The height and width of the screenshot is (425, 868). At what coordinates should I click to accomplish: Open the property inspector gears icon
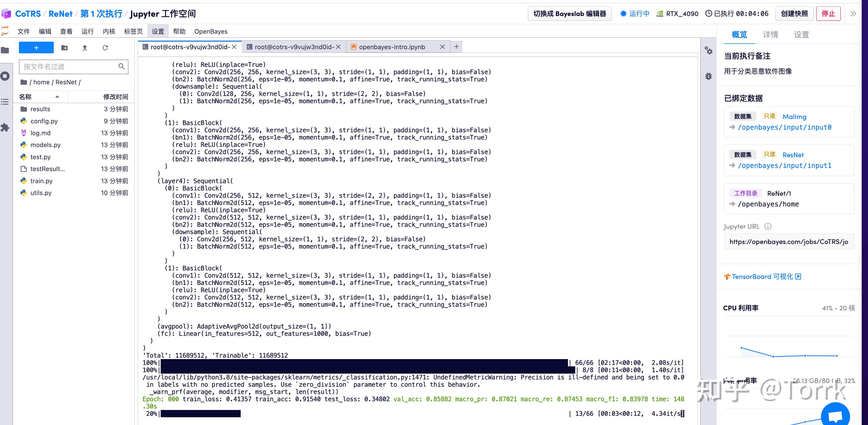pos(708,51)
